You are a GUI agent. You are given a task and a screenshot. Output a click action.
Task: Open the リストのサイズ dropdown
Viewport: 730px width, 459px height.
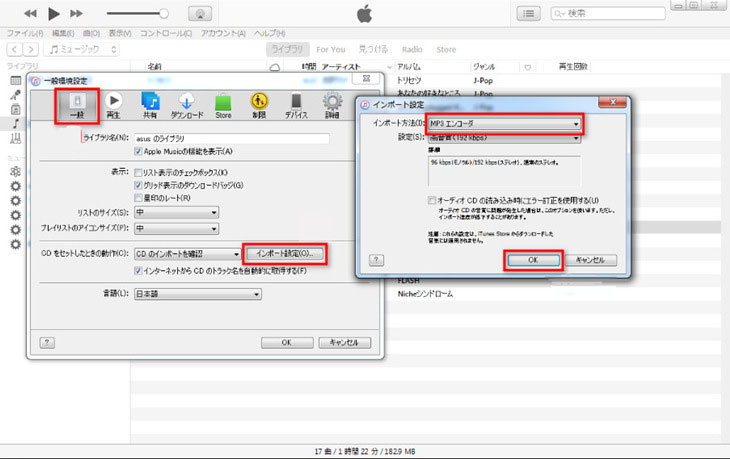[176, 213]
